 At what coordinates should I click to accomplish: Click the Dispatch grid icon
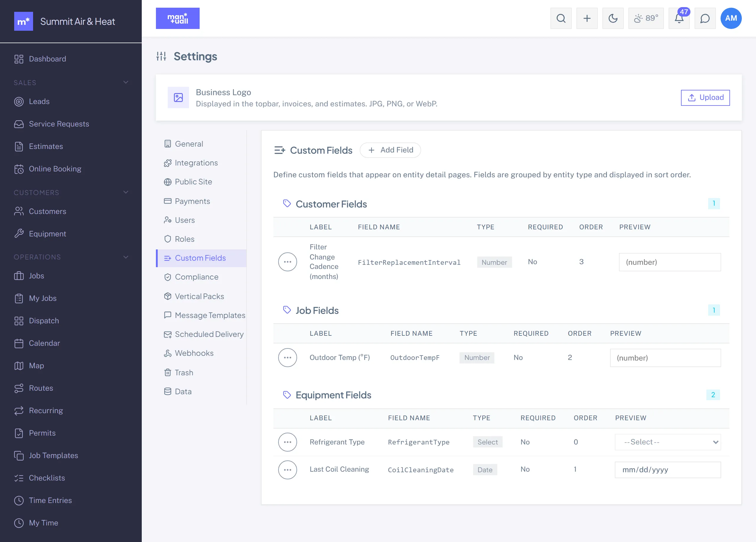pos(19,321)
